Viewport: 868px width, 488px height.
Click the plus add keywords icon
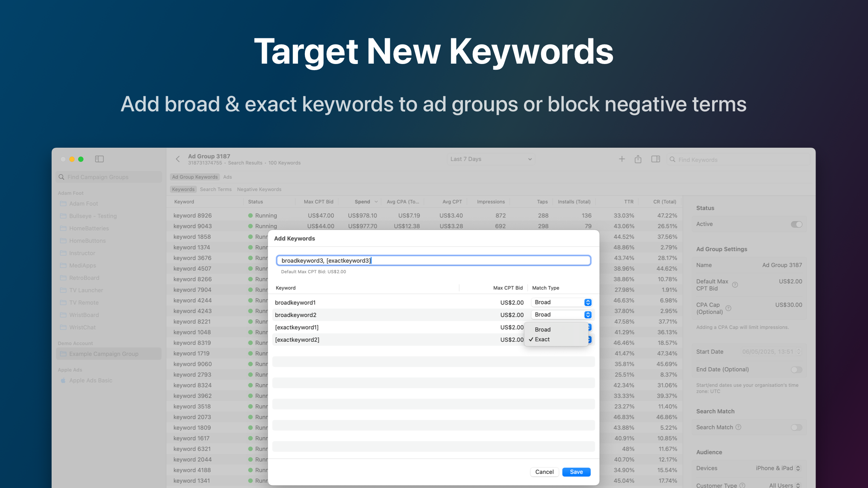click(622, 159)
